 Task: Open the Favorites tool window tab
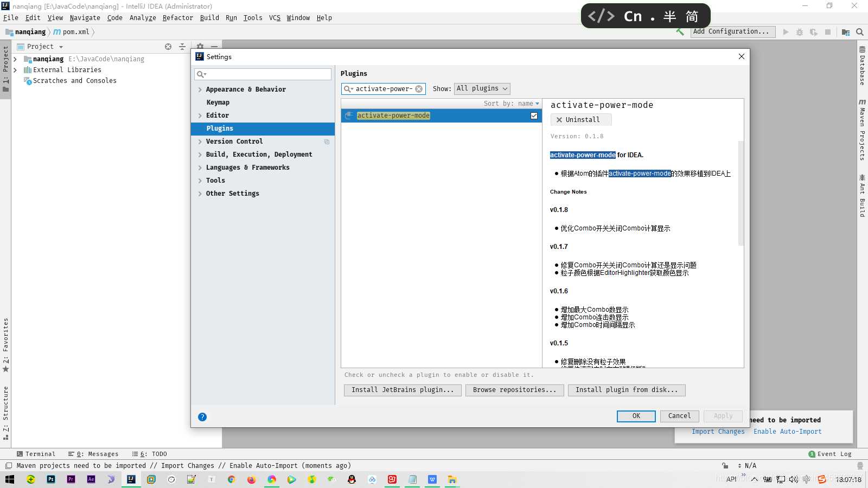(x=5, y=345)
